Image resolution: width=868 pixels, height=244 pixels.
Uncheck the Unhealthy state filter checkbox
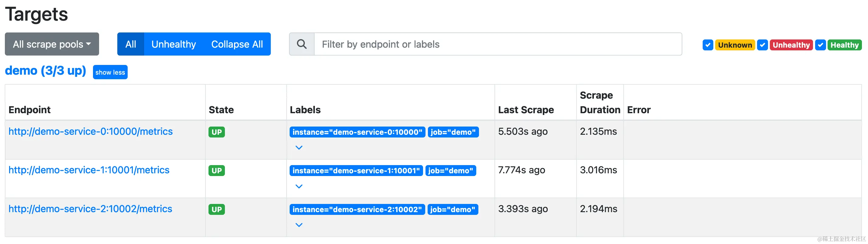(x=762, y=45)
